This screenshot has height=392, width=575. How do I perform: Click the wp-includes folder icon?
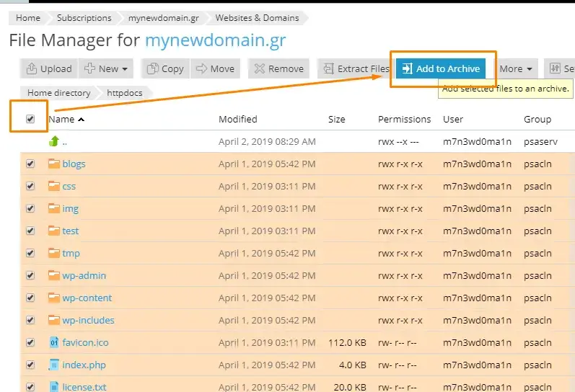(x=54, y=320)
